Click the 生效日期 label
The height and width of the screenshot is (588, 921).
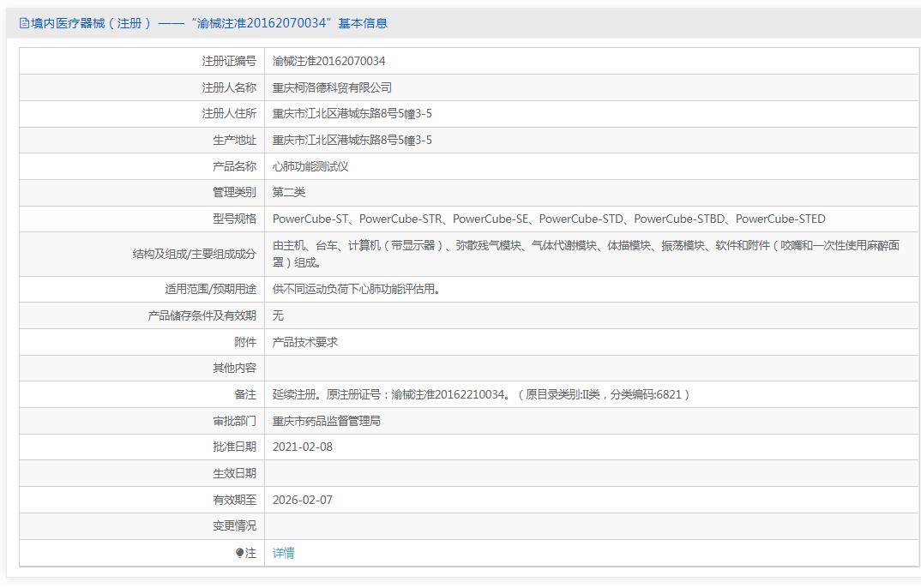(234, 473)
